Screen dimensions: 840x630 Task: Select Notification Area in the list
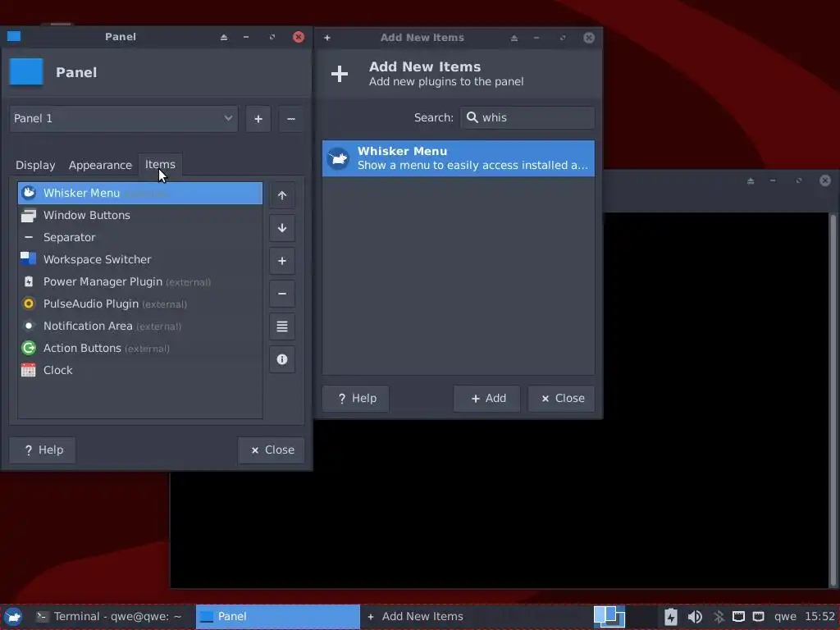140,326
